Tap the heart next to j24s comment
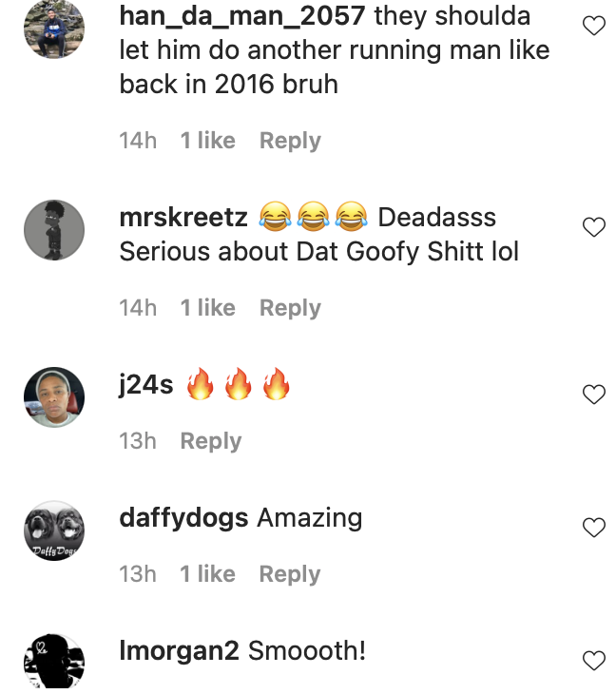Image resolution: width=616 pixels, height=694 pixels. click(593, 395)
